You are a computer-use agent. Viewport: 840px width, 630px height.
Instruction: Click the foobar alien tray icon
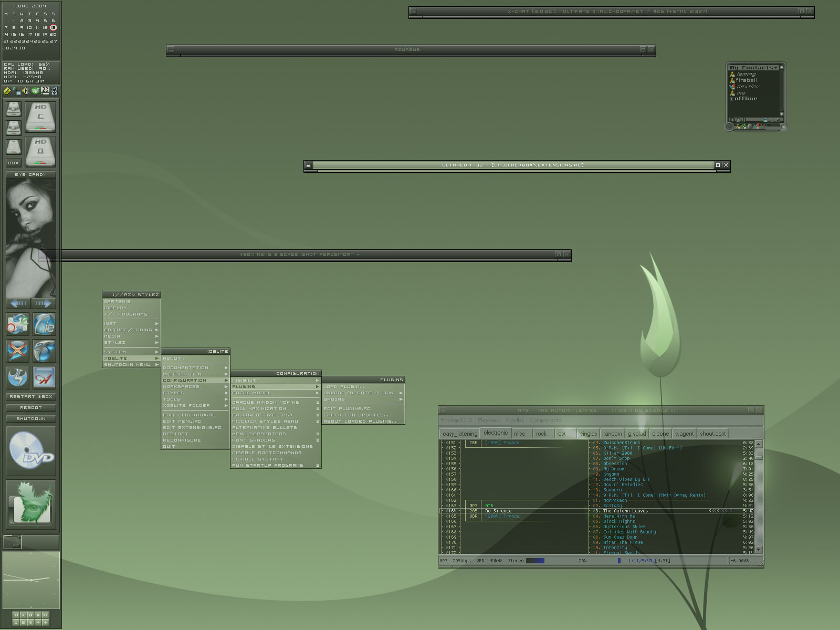54,91
